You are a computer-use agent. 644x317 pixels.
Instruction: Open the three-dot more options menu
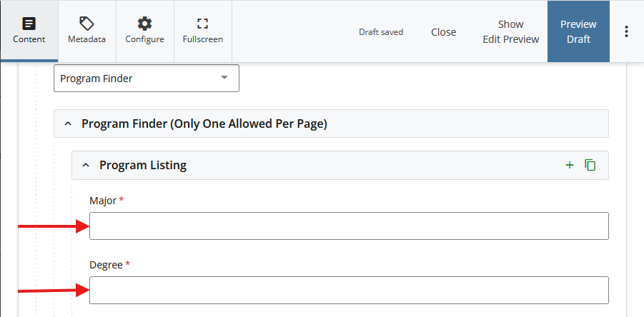pyautogui.click(x=626, y=31)
